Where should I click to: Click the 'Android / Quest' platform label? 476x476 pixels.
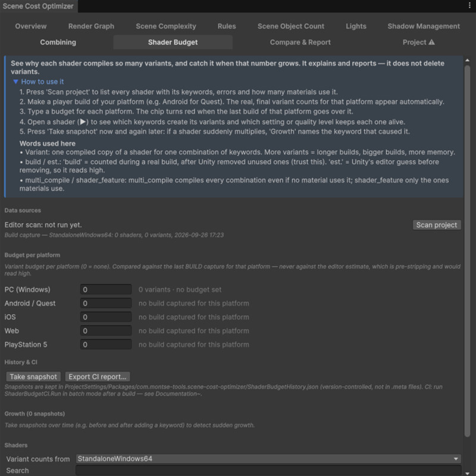click(x=30, y=303)
